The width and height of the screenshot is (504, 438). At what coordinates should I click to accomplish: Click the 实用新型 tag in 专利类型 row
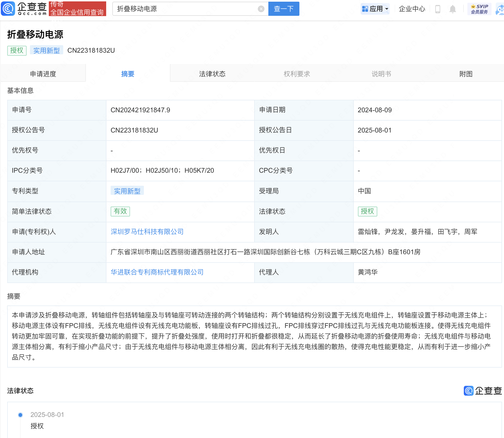(127, 191)
